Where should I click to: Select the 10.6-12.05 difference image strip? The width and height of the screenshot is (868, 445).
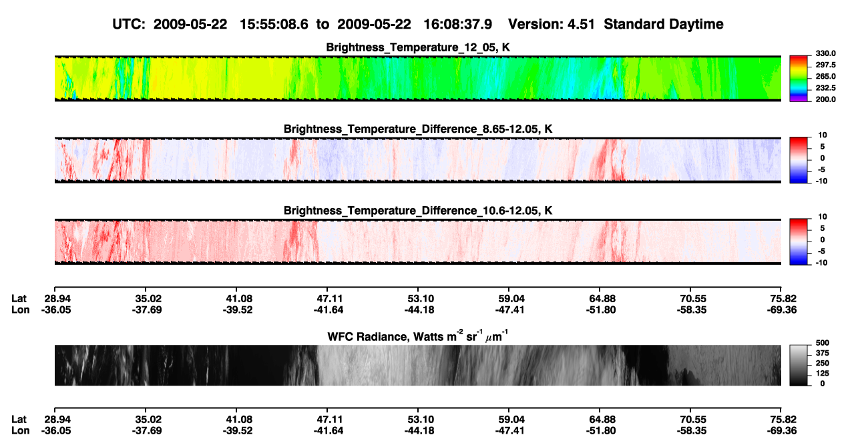[x=418, y=242]
